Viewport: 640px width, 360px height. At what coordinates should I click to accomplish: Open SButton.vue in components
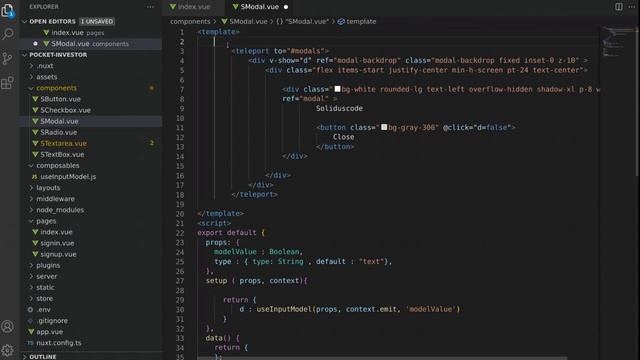pos(60,99)
